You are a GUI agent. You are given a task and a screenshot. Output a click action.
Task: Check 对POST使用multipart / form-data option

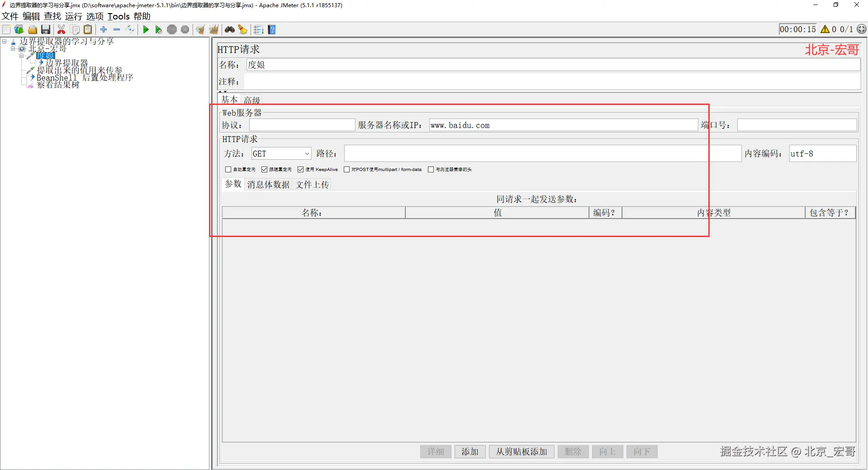pyautogui.click(x=346, y=170)
